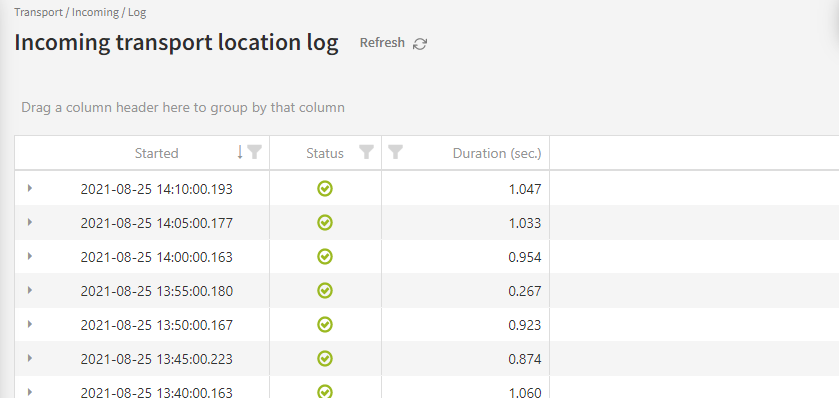Sort by the Status column header
This screenshot has height=398, width=839.
(x=325, y=154)
